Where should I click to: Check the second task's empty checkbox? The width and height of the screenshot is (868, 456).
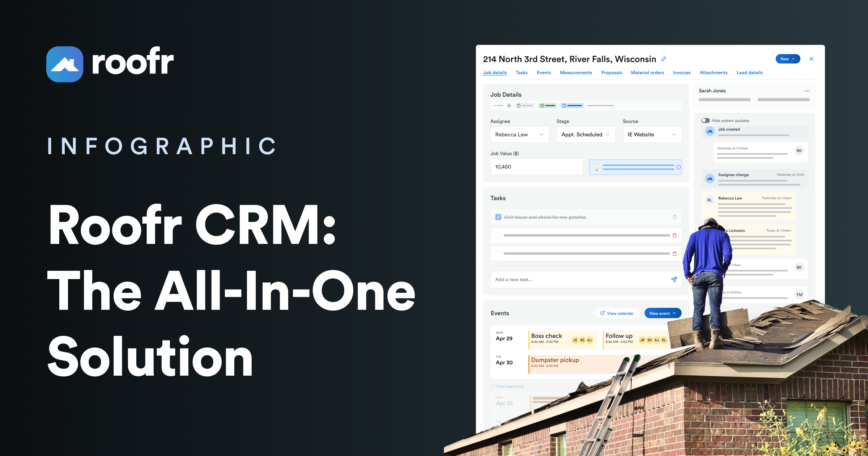[x=498, y=236]
